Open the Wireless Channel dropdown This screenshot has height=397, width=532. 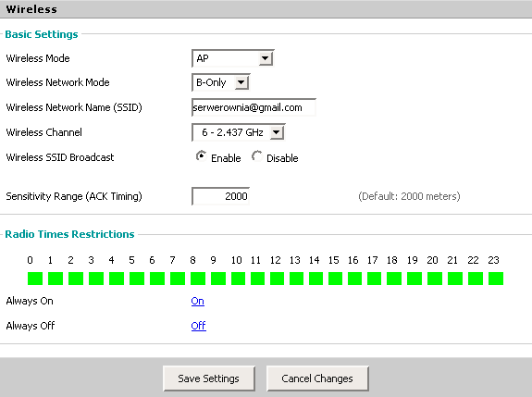239,132
